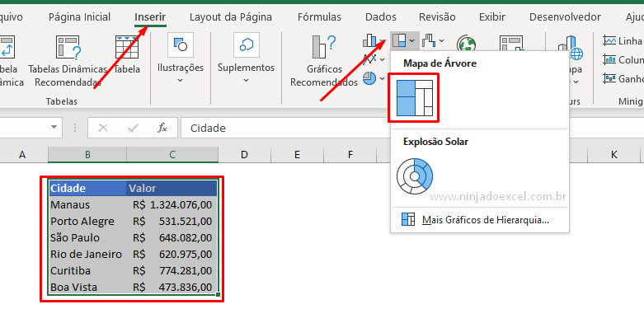Insert a map chart via globe icon
The image size is (644, 309).
(467, 43)
